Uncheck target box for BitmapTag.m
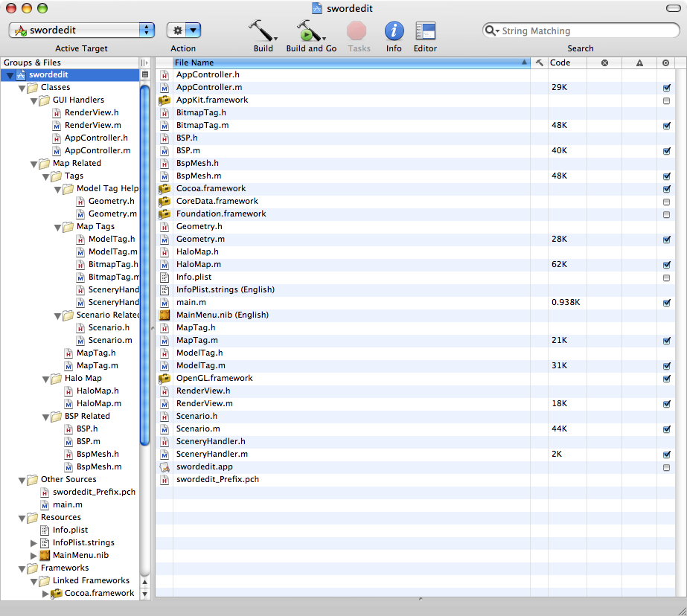 coord(667,126)
